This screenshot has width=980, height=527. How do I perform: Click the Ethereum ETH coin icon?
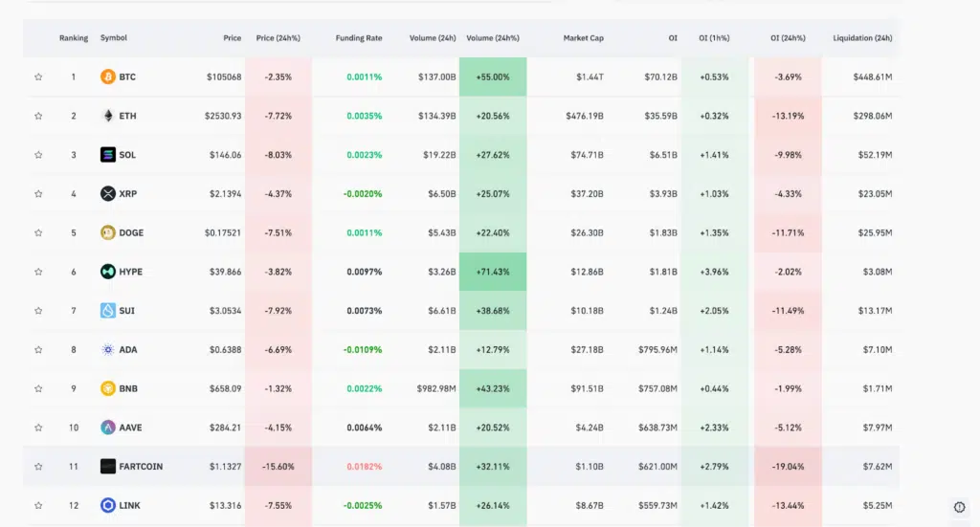coord(108,116)
